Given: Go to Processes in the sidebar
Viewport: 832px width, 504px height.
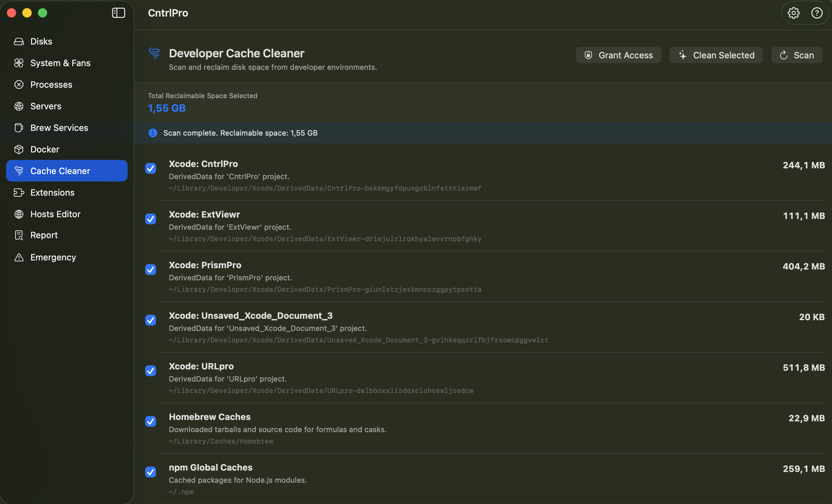Looking at the screenshot, I should (x=67, y=85).
